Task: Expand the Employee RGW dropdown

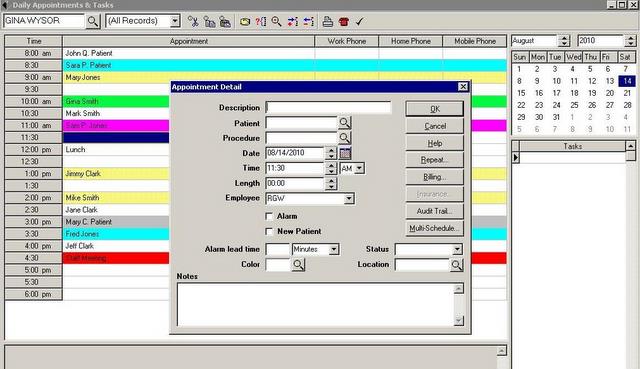Action: click(x=349, y=199)
